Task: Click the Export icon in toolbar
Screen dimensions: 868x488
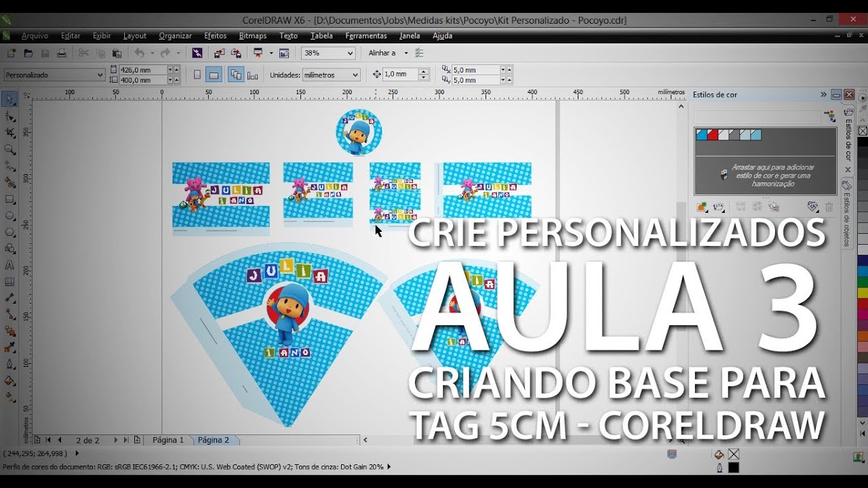Action: click(236, 53)
